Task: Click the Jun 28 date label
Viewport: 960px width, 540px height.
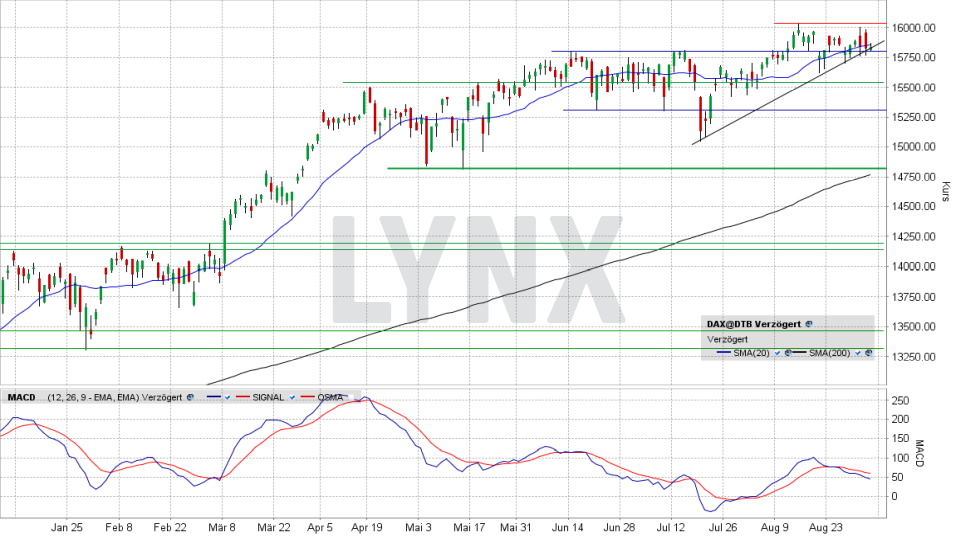Action: pyautogui.click(x=619, y=528)
